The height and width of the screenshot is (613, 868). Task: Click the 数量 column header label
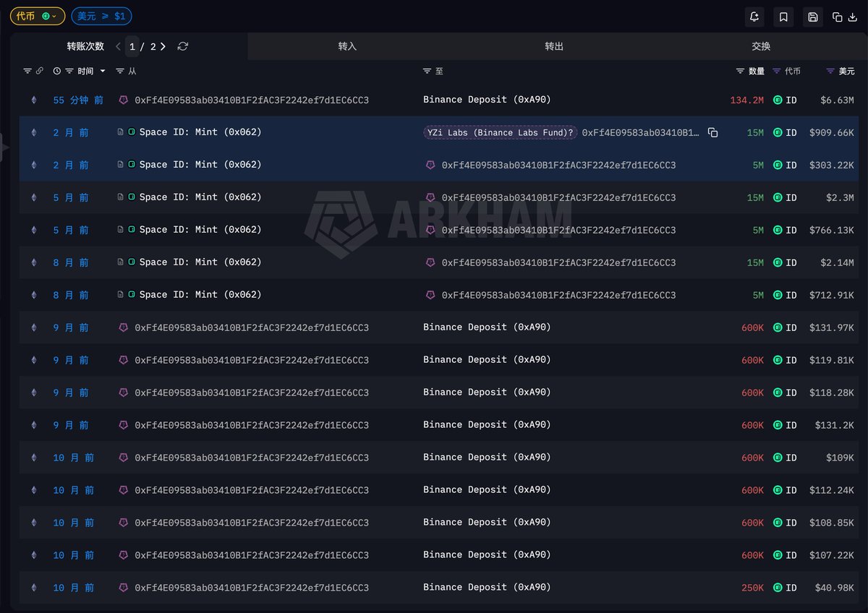click(x=757, y=71)
